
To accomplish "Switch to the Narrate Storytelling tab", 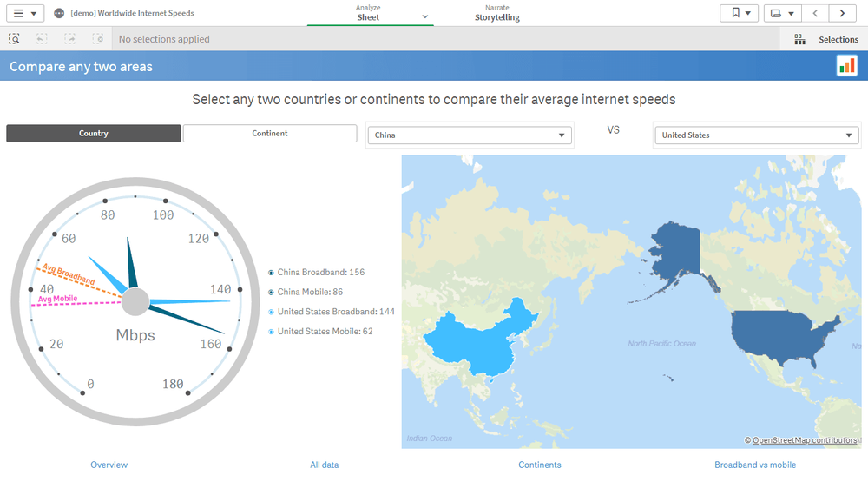I will click(497, 13).
